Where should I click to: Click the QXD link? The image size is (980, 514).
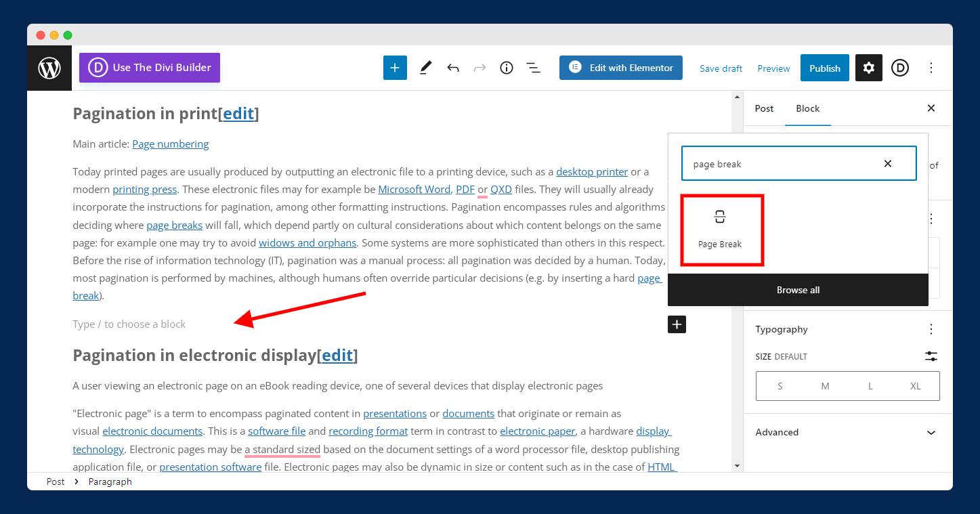click(x=501, y=189)
